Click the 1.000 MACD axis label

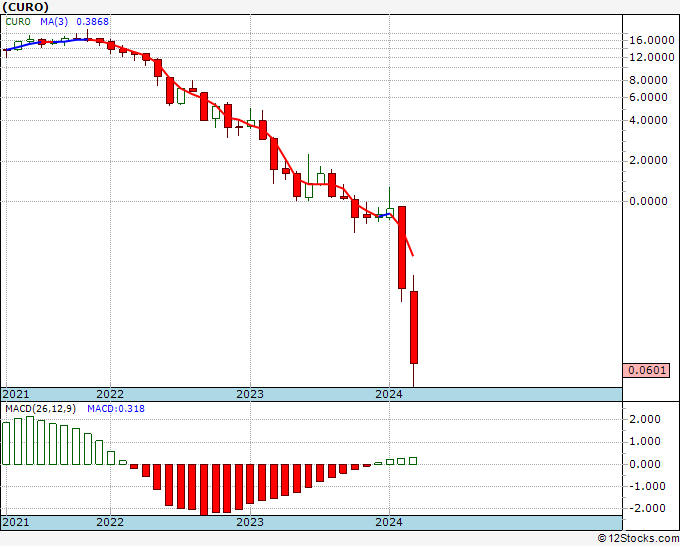tap(644, 441)
